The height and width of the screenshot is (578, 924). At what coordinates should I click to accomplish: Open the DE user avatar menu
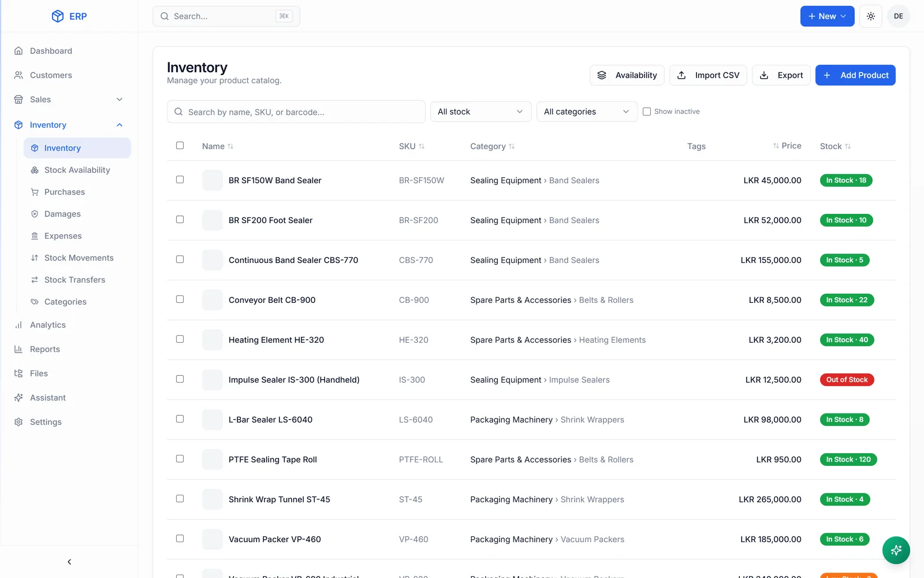pyautogui.click(x=899, y=16)
